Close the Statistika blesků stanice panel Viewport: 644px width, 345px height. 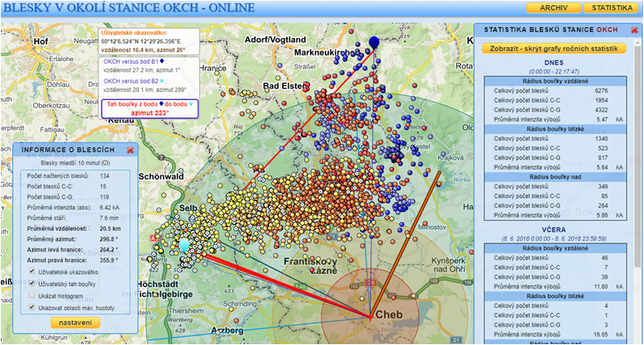click(635, 30)
